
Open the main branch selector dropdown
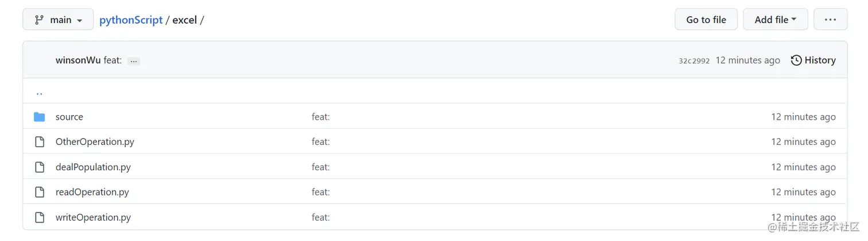click(x=57, y=20)
